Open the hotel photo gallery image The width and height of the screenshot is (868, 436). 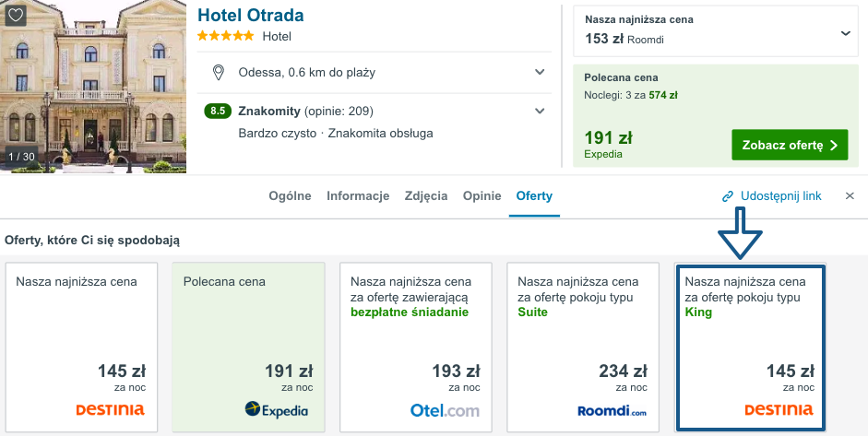click(93, 87)
